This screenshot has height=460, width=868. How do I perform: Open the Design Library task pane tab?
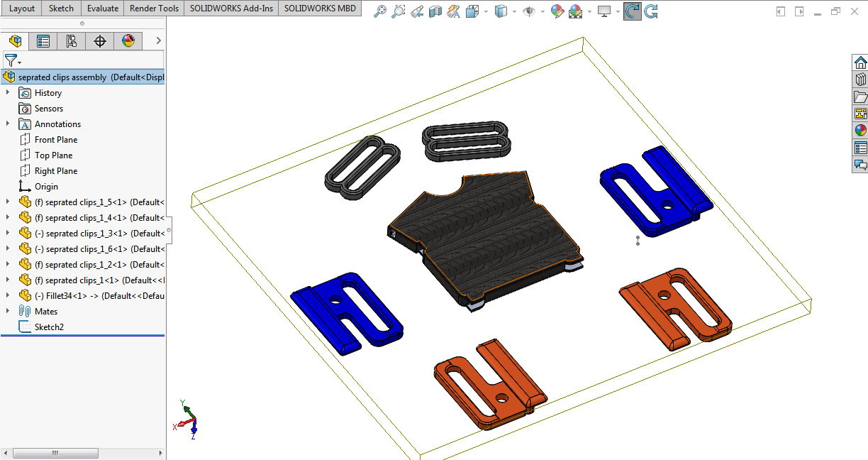[x=860, y=79]
